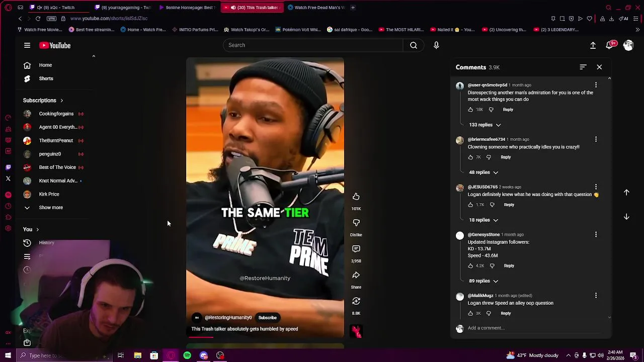Switch to the yourragegaming Twitch tab
The width and height of the screenshot is (644, 362).
point(123,8)
